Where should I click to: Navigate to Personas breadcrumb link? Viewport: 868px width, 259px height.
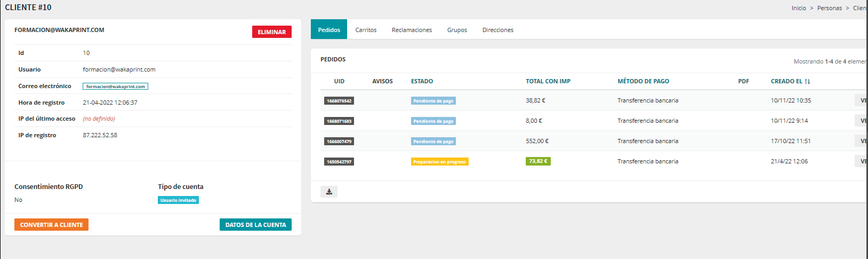point(829,8)
